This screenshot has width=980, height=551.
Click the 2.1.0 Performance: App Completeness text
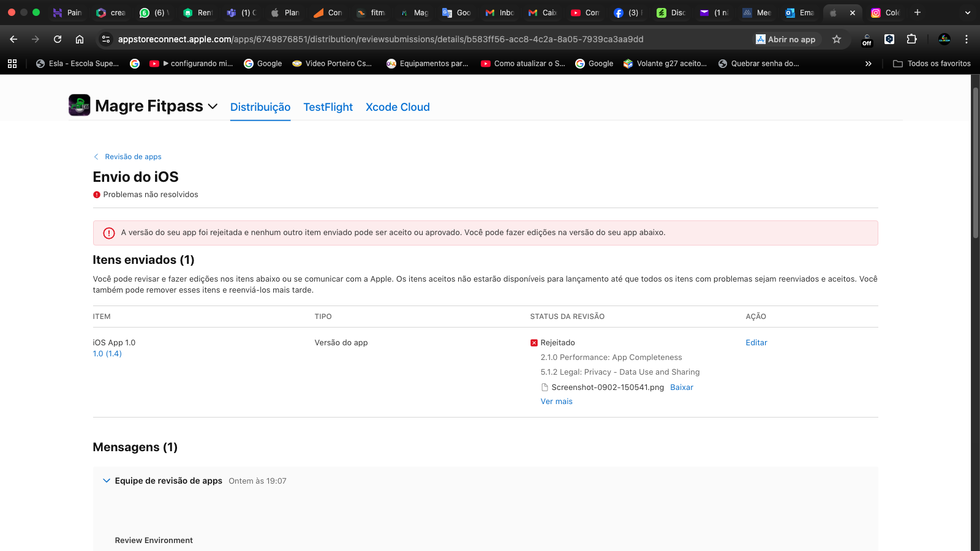611,358
